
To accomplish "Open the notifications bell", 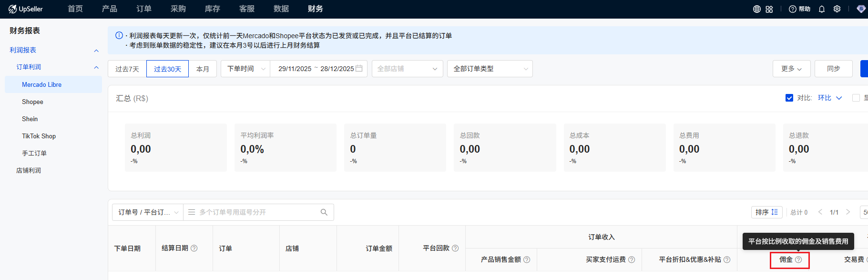I will pyautogui.click(x=822, y=9).
